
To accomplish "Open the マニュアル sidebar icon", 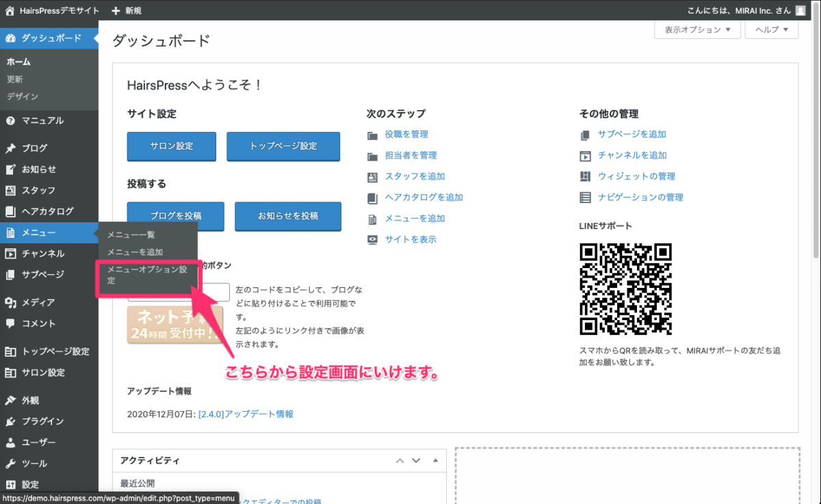I will [x=10, y=121].
